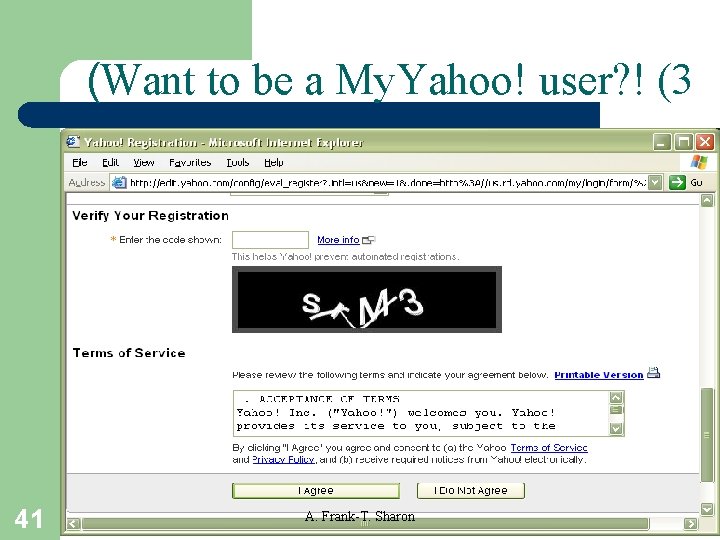
Task: Click the I Do Not Agree button
Action: tap(471, 490)
